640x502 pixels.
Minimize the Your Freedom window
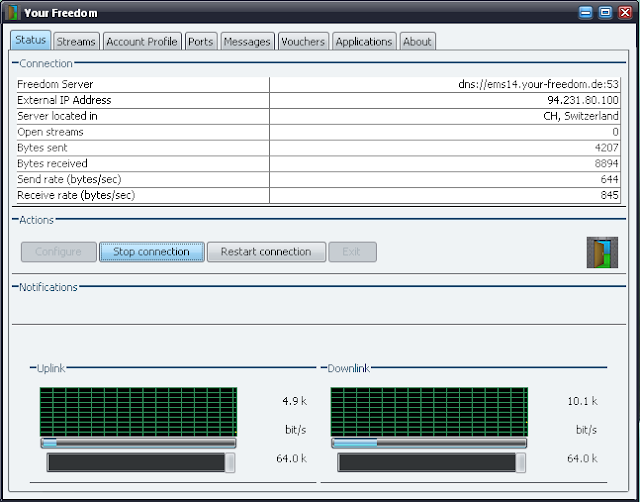(x=586, y=13)
